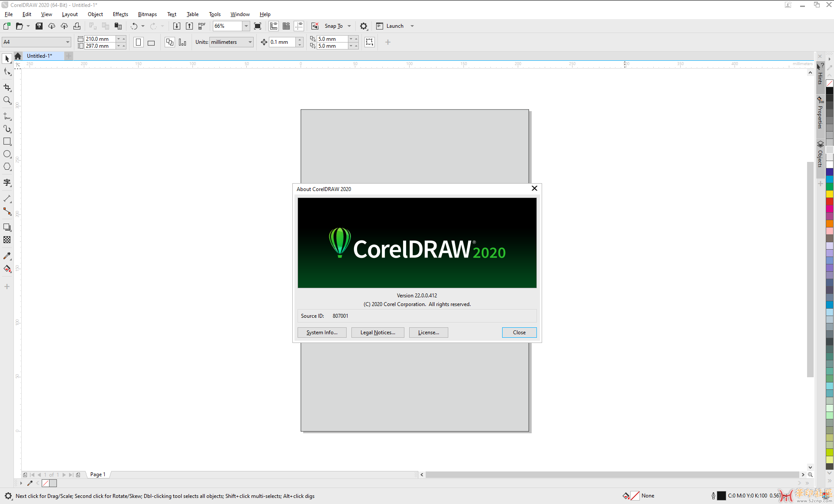Click Close in About dialog
The width and height of the screenshot is (834, 504).
click(x=519, y=333)
